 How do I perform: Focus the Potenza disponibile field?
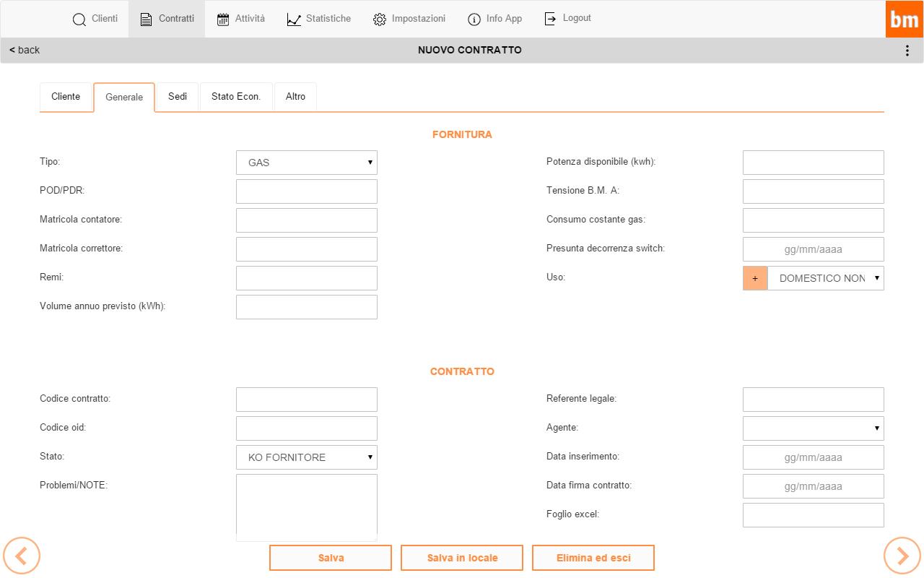coord(814,163)
